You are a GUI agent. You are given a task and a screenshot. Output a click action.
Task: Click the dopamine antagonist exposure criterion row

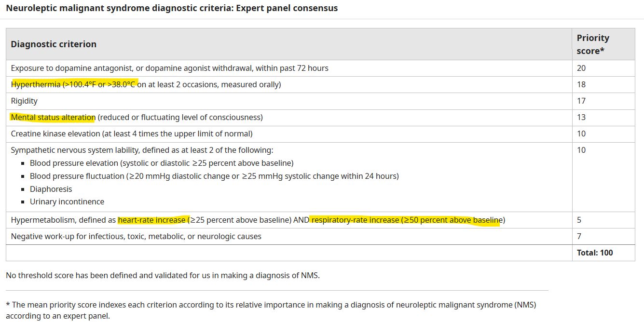pos(169,68)
